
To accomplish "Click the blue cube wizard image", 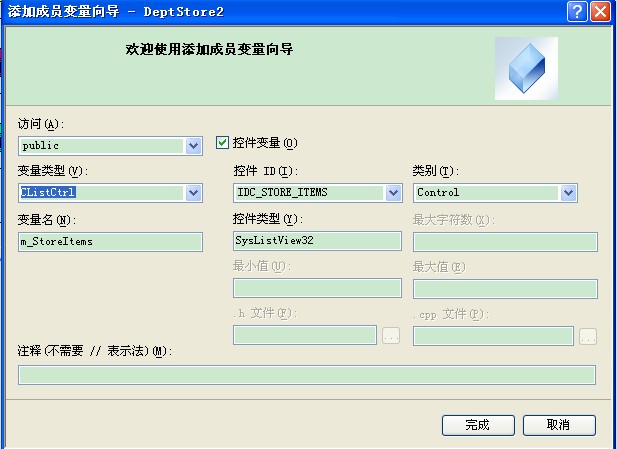I will coord(526,68).
